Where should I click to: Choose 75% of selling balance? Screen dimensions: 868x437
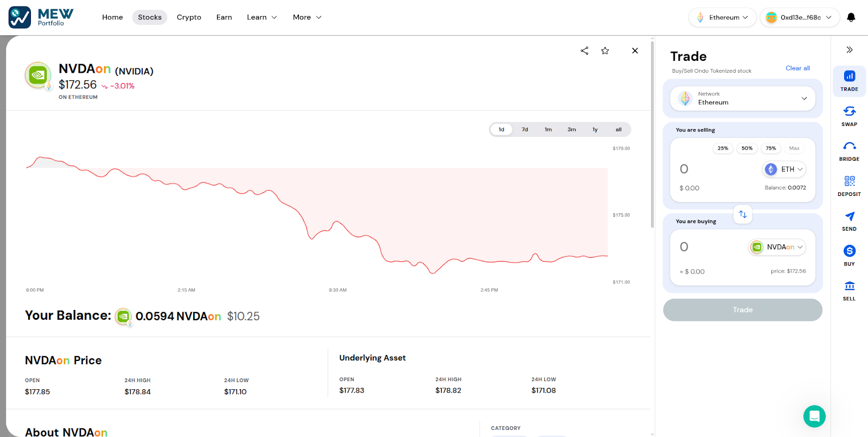771,148
